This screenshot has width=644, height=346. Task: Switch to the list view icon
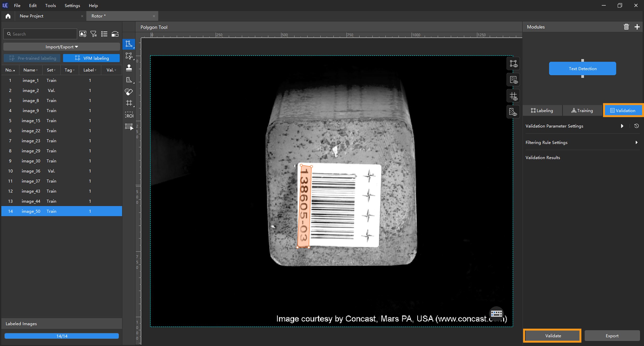(104, 34)
